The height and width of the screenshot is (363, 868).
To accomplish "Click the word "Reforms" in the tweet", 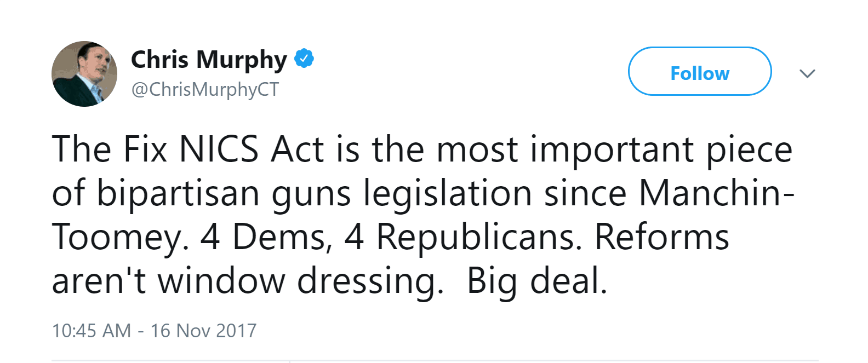I will click(662, 237).
